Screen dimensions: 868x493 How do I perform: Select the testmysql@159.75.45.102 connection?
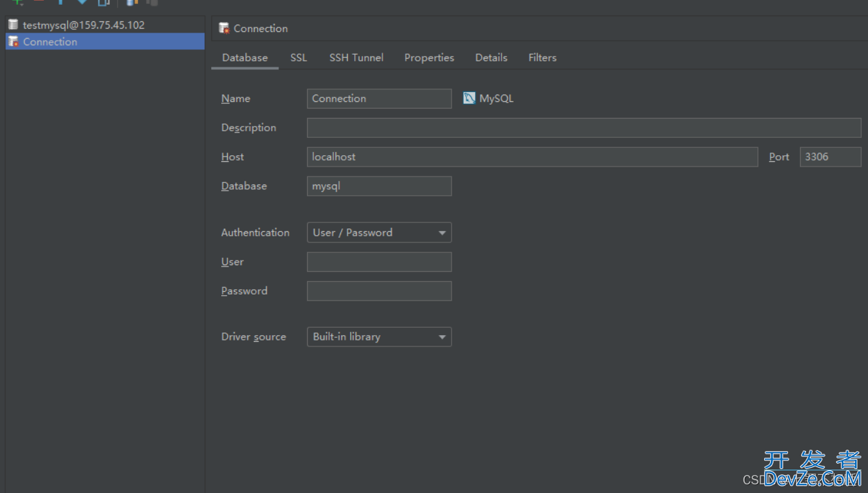click(105, 25)
